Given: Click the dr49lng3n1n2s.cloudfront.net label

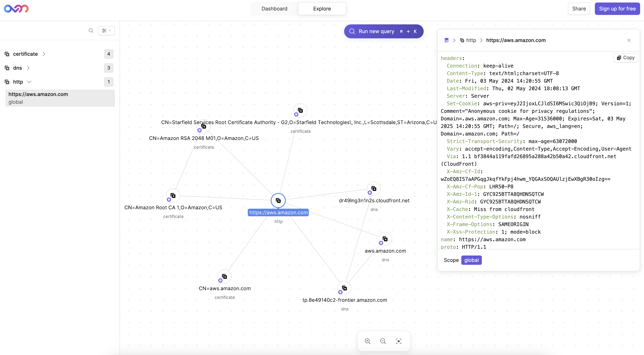Looking at the screenshot, I should pos(374,201).
